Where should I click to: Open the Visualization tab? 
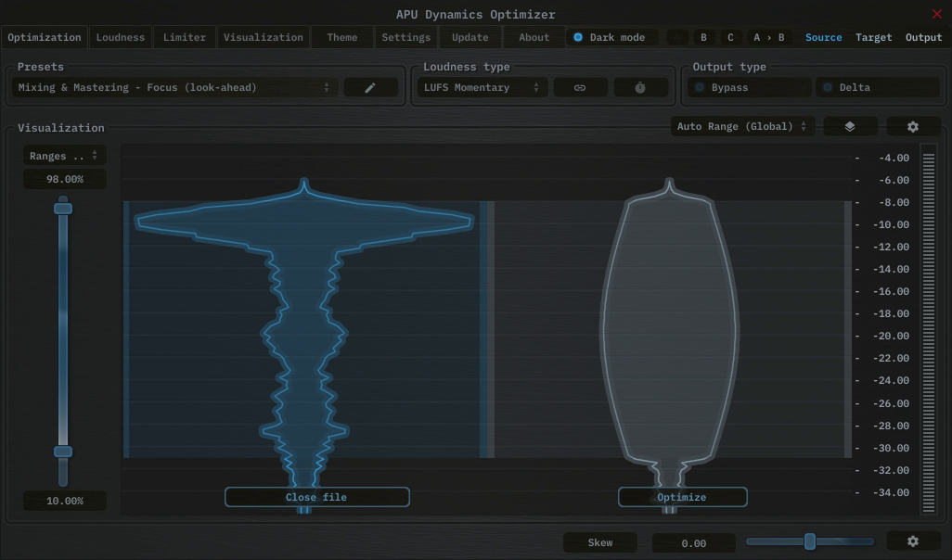pos(263,37)
